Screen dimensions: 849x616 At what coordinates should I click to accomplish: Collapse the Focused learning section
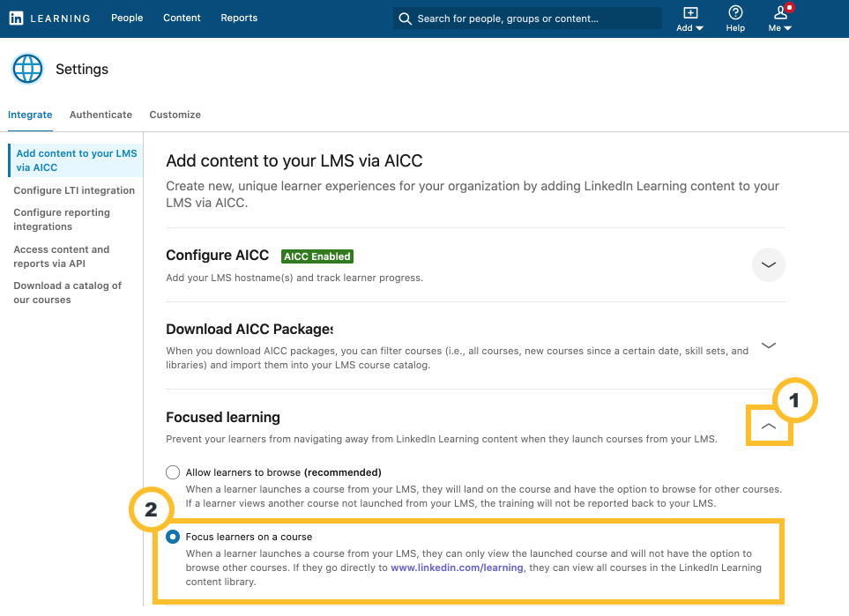pyautogui.click(x=768, y=426)
